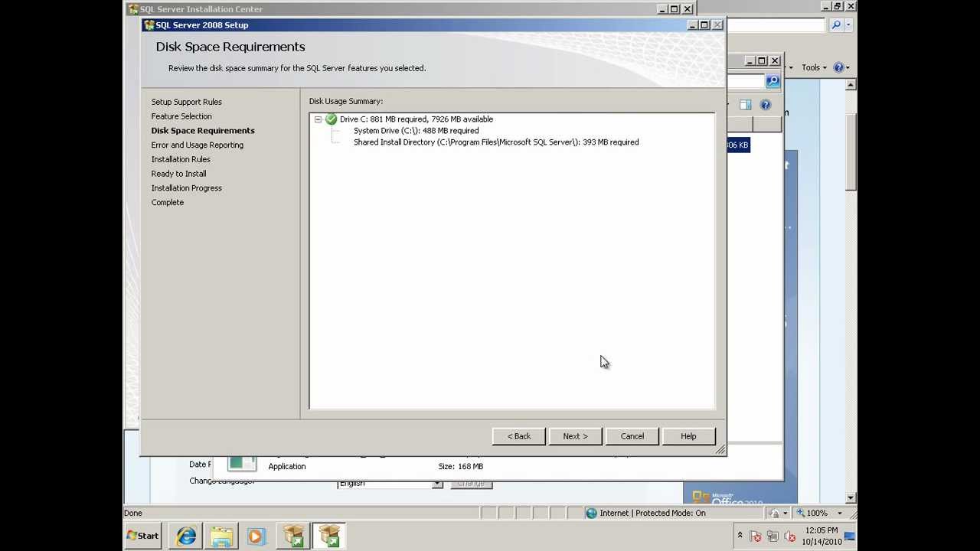980x551 pixels.
Task: Select Installation Progress step
Action: point(186,188)
